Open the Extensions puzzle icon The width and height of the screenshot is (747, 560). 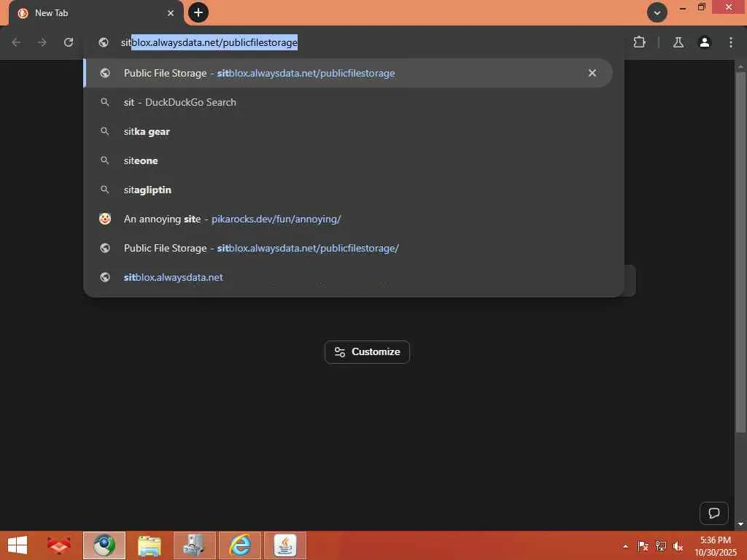coord(639,42)
